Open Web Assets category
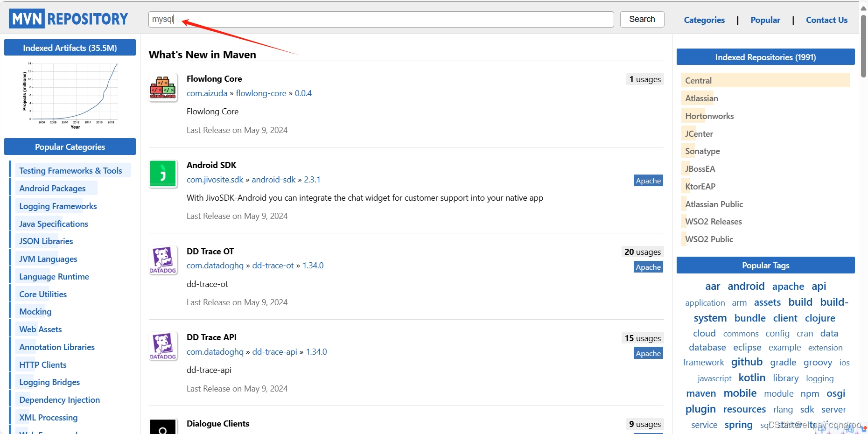This screenshot has width=868, height=434. point(41,329)
